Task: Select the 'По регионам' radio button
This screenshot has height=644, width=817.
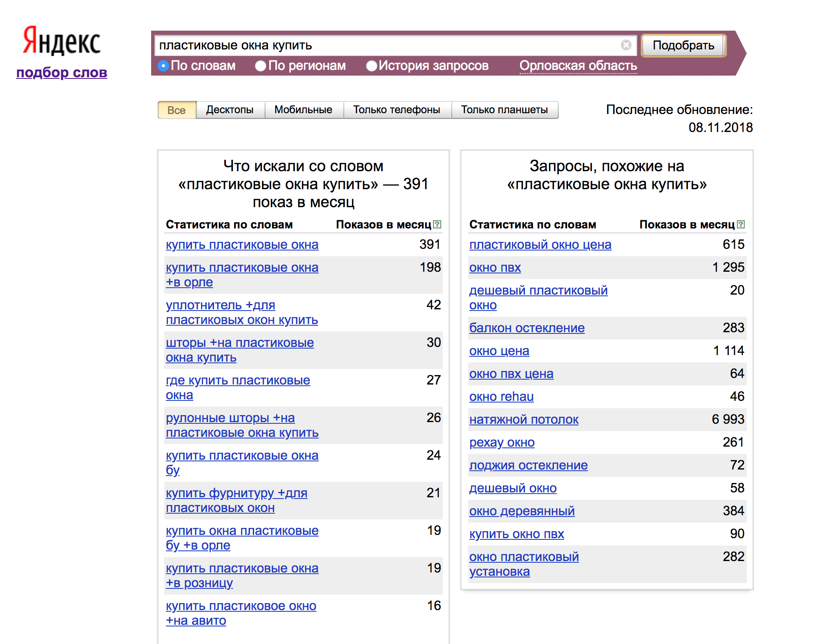Action: (x=261, y=66)
